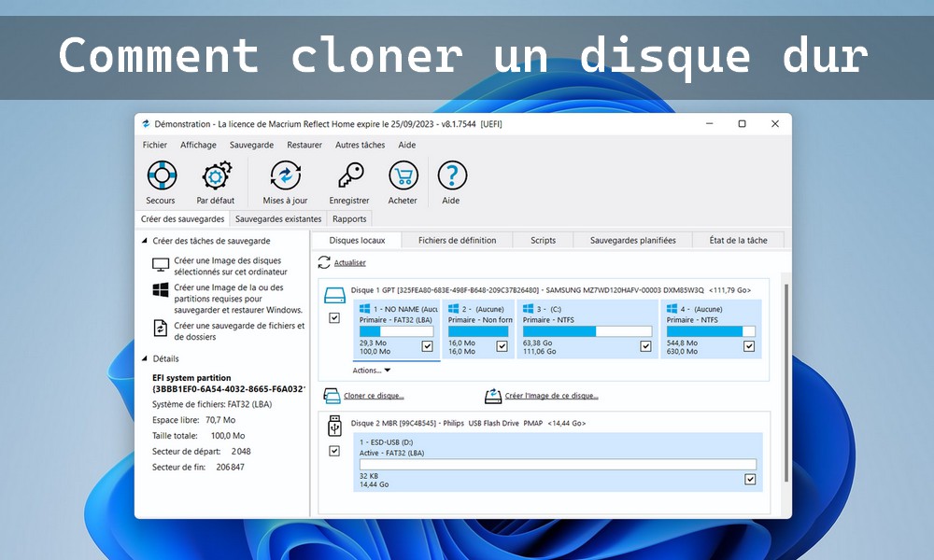934x560 pixels.
Task: Click Système de fichiers FAT32 (LBA) text
Action: click(x=212, y=405)
